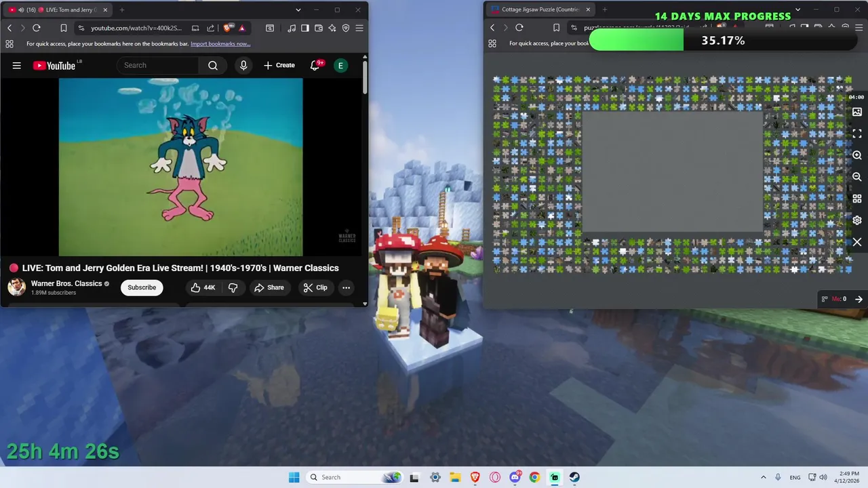Click the youtube.com address bar
The image size is (868, 488).
pyautogui.click(x=136, y=28)
